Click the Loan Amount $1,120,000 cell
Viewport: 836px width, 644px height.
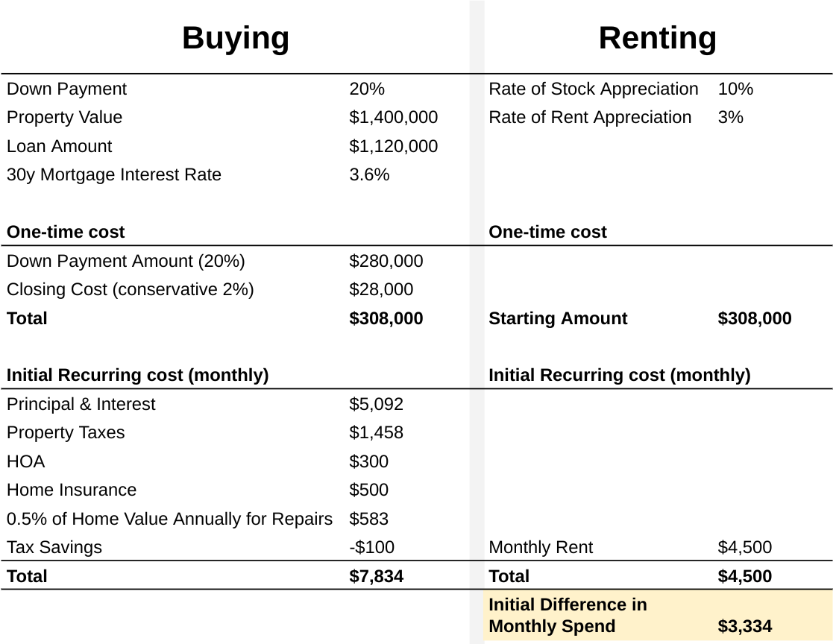[393, 147]
